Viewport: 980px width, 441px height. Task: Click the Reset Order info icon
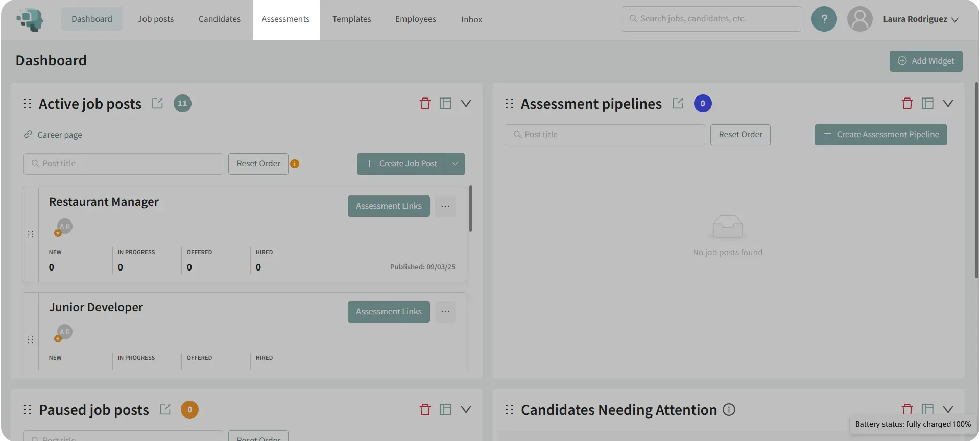click(295, 164)
